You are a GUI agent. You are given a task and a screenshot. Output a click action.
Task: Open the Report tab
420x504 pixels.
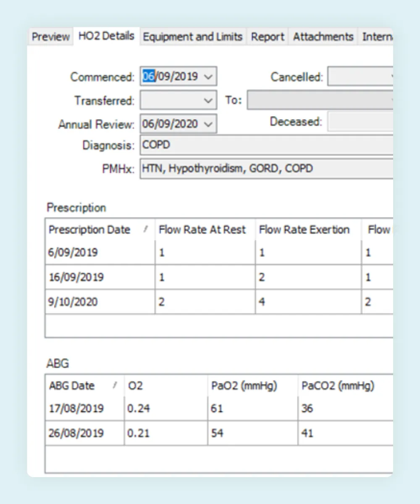(268, 37)
